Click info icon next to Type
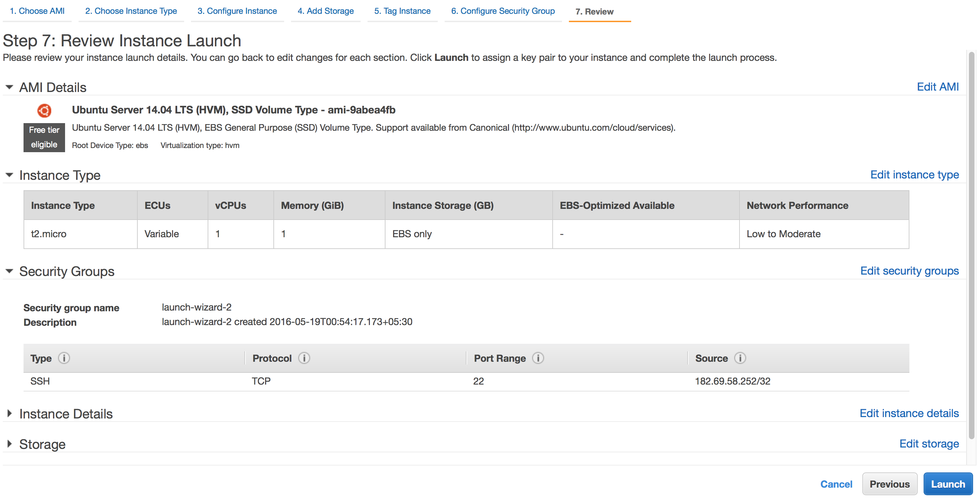The height and width of the screenshot is (498, 980). (64, 358)
